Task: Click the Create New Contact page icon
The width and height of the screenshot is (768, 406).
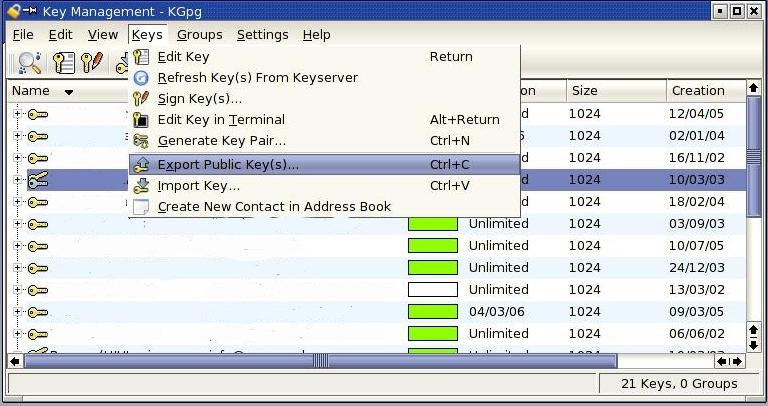Action: point(141,207)
